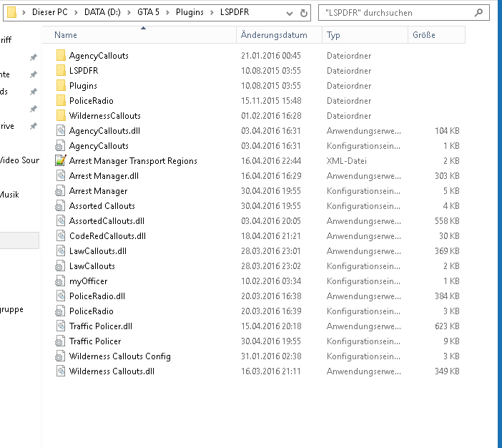The height and width of the screenshot is (448, 502).
Task: Click the '349 KB' size value
Action: pos(447,371)
